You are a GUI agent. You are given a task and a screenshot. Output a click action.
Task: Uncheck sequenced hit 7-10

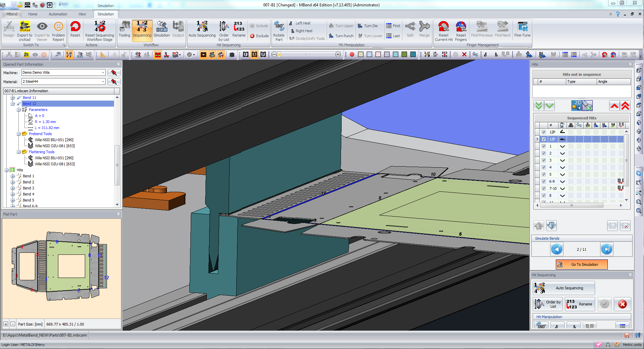click(544, 188)
